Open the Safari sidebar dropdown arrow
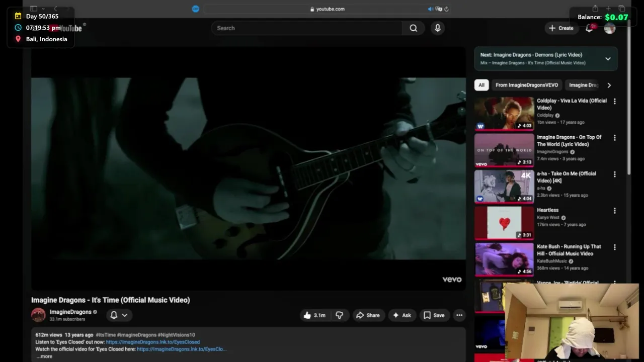 click(43, 9)
